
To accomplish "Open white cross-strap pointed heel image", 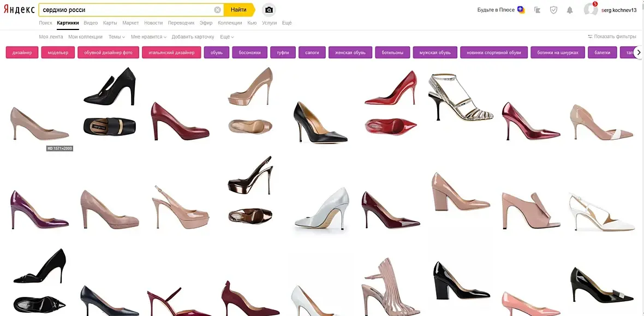I will 602,212.
